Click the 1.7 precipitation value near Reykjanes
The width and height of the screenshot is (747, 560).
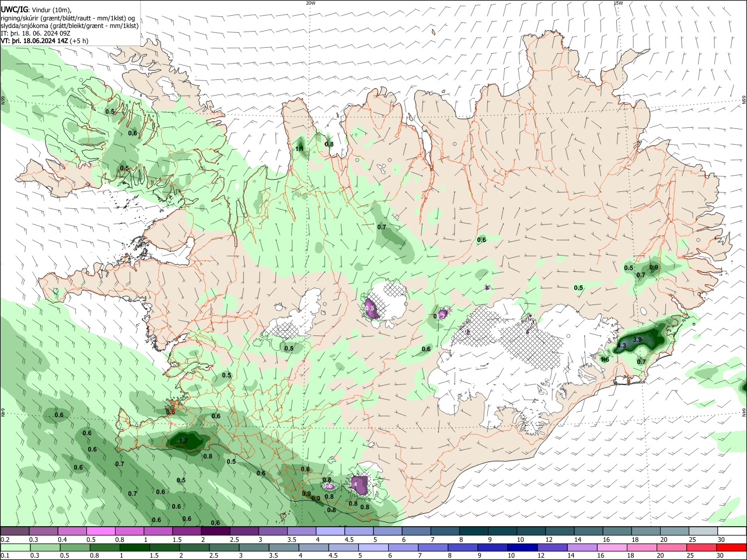click(x=183, y=440)
